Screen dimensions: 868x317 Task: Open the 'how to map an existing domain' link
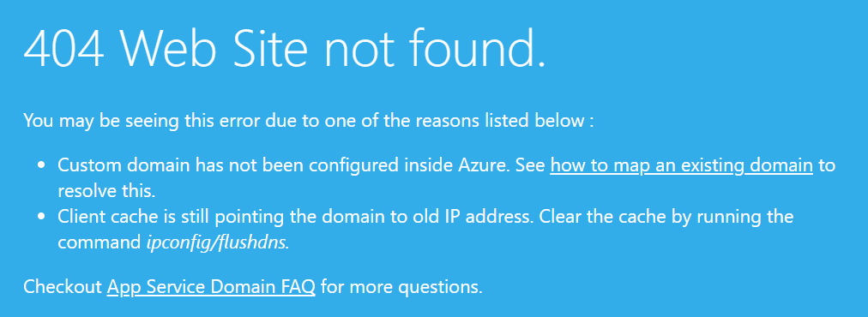coord(681,166)
